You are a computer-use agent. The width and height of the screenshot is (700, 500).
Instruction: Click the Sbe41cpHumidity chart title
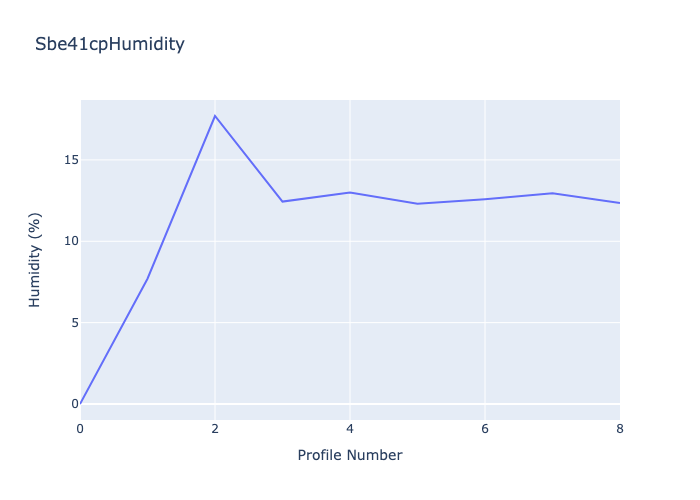109,44
